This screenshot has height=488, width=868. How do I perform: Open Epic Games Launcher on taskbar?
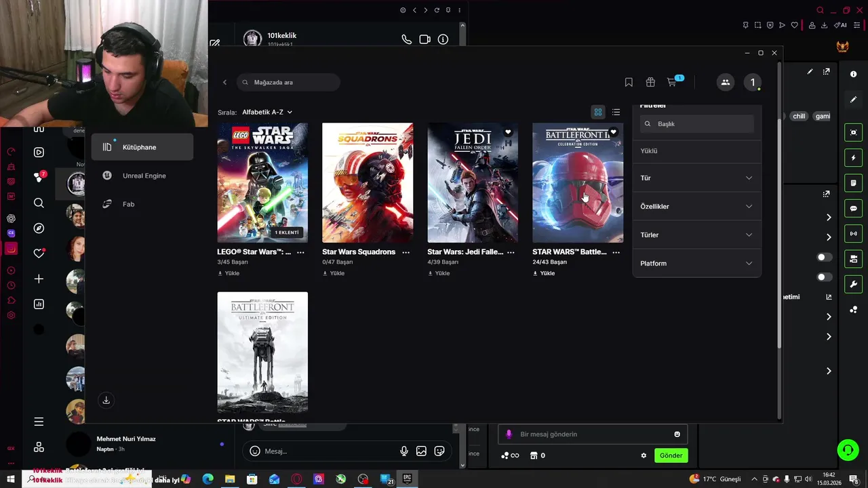tap(408, 479)
